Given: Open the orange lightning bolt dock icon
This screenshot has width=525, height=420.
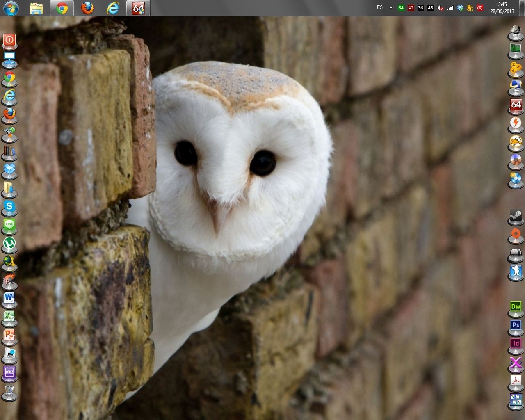Looking at the screenshot, I should click(x=516, y=124).
